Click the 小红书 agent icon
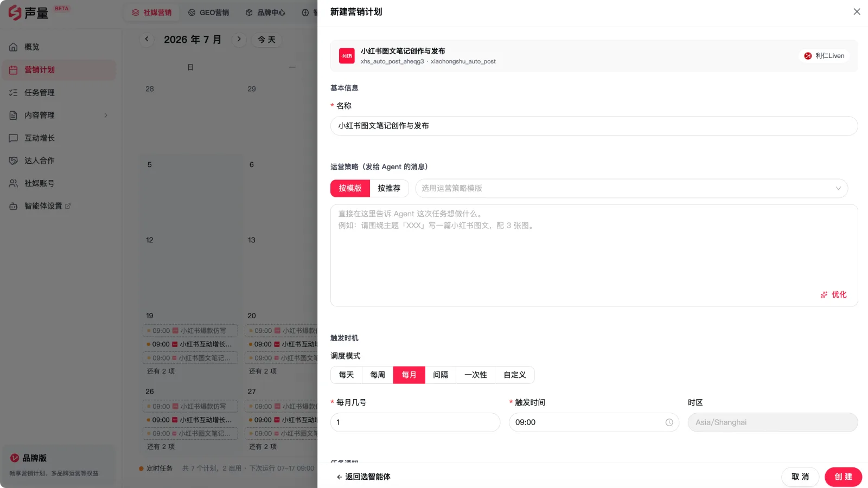 point(347,56)
